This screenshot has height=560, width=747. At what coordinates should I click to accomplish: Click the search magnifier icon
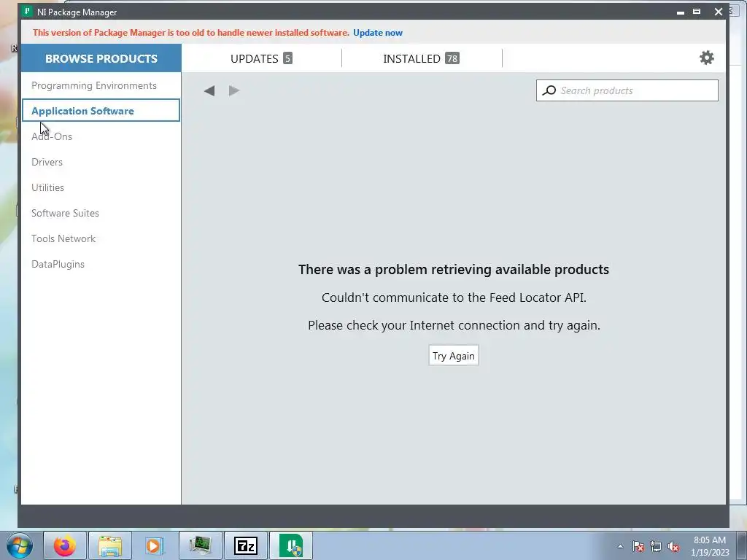point(549,90)
